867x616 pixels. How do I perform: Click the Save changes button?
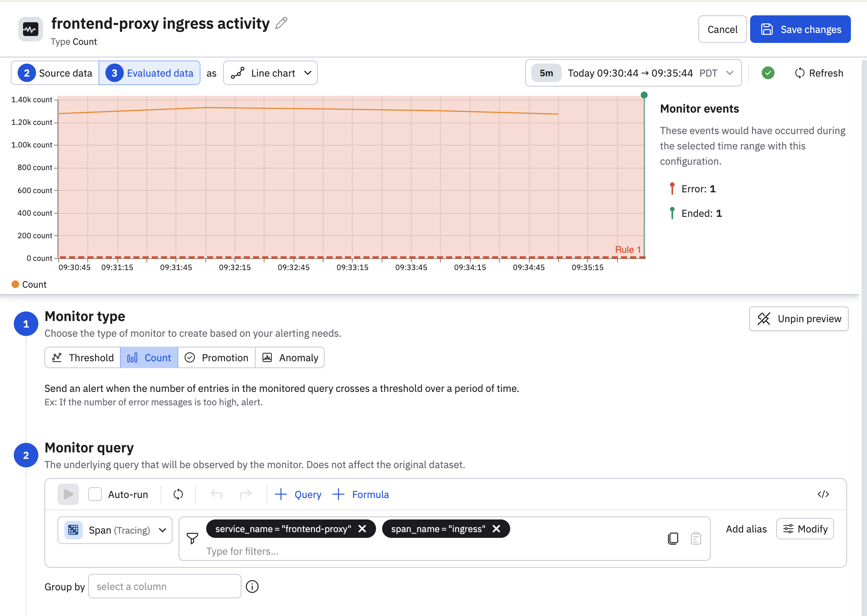tap(800, 29)
